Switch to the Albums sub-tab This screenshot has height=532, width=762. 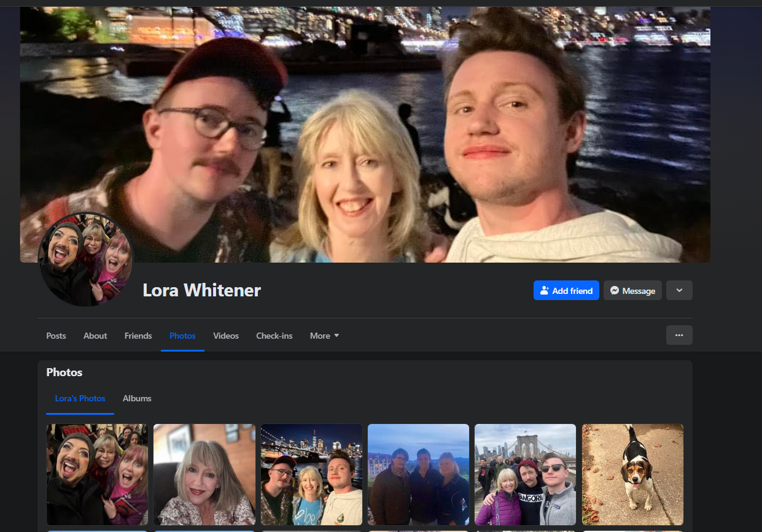click(x=137, y=398)
